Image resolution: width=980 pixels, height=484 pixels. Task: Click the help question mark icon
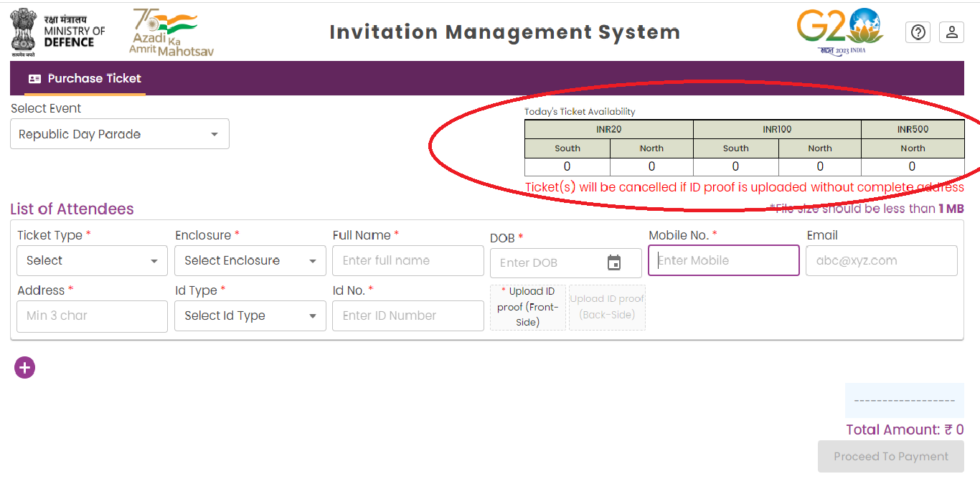(x=918, y=32)
